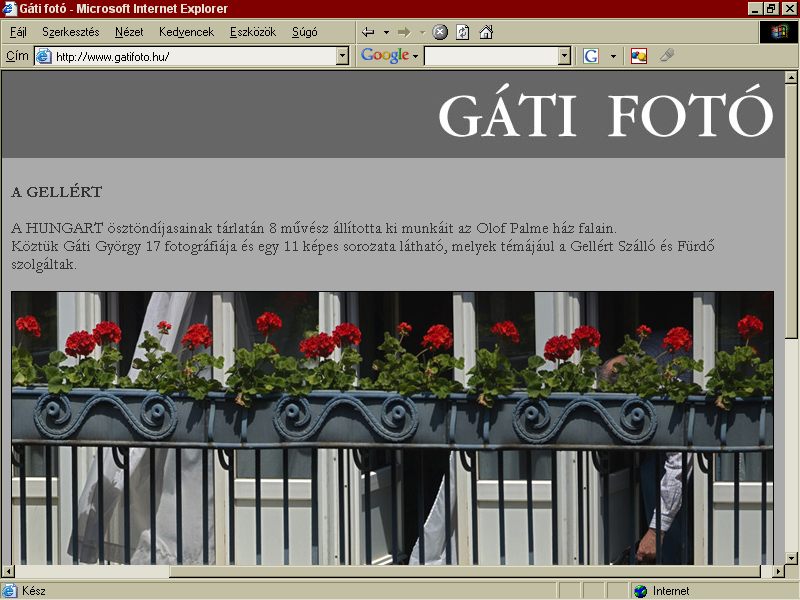Open the Back button history dropdown arrow
800x600 pixels.
(x=386, y=33)
